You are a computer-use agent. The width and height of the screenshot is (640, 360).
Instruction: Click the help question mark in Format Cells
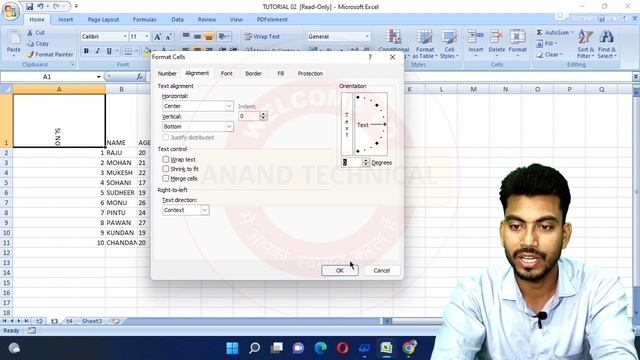[x=370, y=57]
